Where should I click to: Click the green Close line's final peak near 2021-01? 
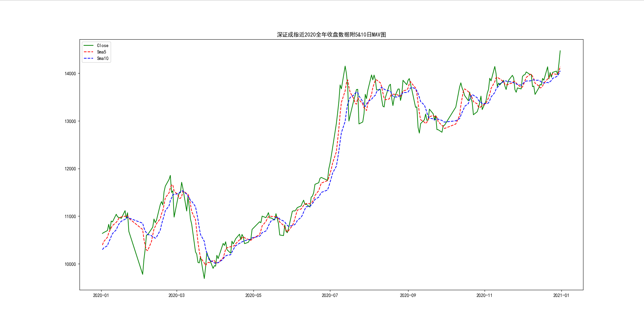coord(560,51)
